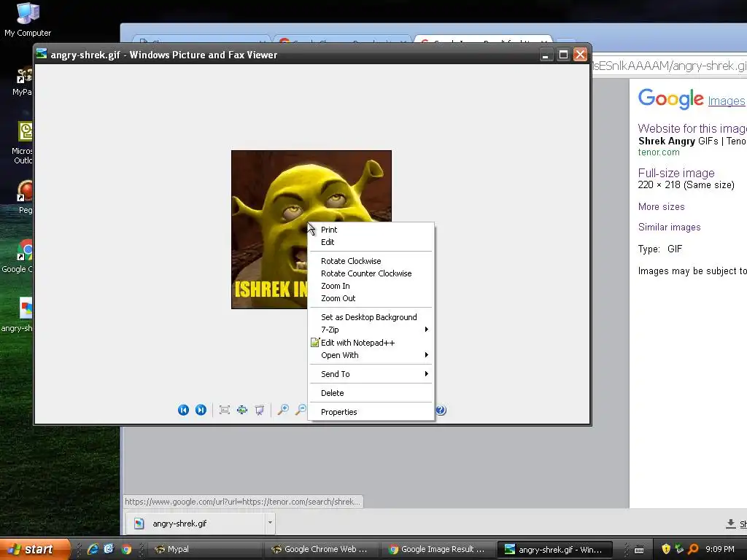Click Google logo in browser page
The width and height of the screenshot is (747, 560).
click(671, 98)
